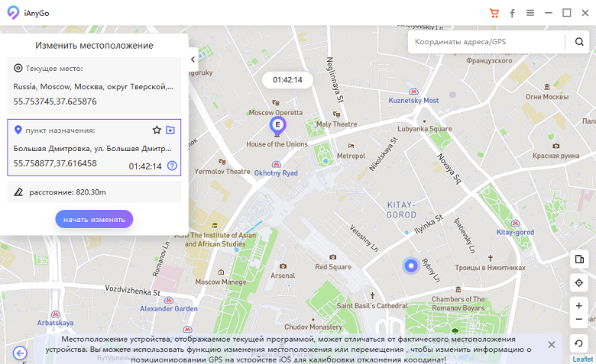
Task: Click the Moscow Operetta theatre icon
Action: click(276, 103)
